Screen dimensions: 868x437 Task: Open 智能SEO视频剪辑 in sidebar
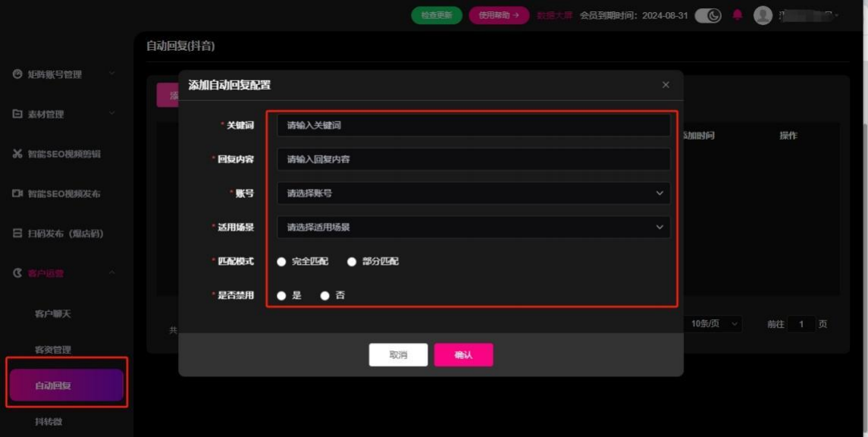click(64, 154)
